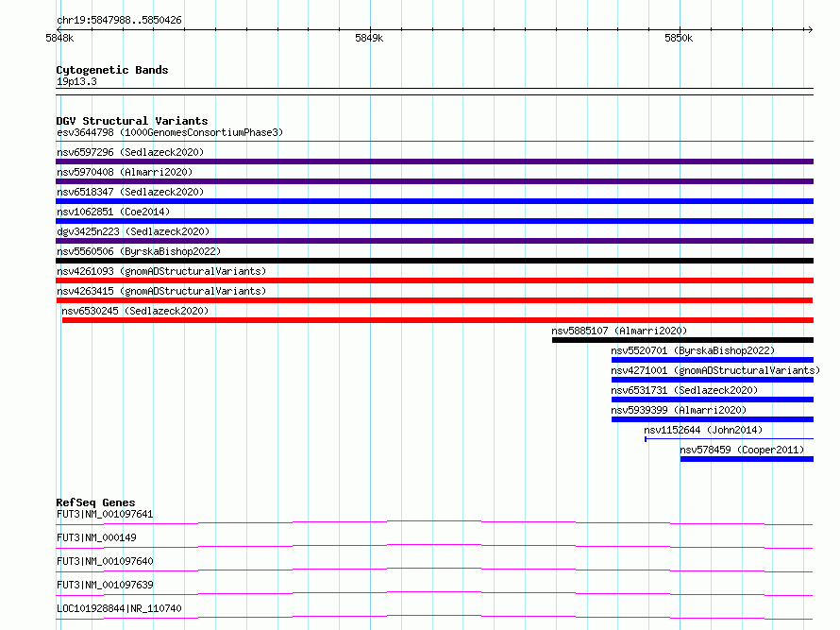Click the RefSeq Genes track title
Viewport: 840px width, 630px height.
coord(96,502)
